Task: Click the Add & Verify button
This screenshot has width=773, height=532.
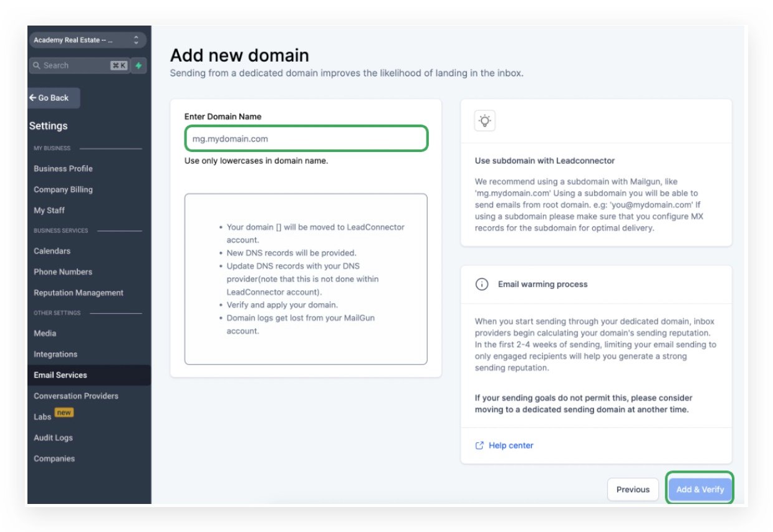Action: point(699,489)
